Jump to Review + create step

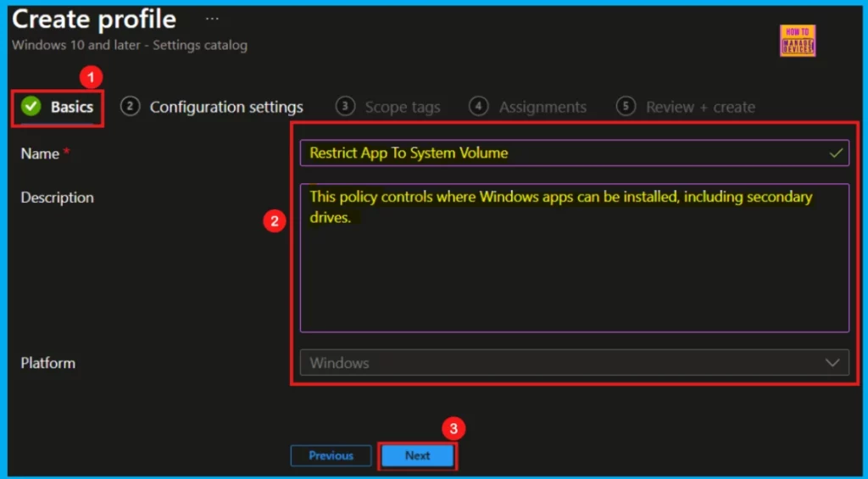tap(686, 107)
